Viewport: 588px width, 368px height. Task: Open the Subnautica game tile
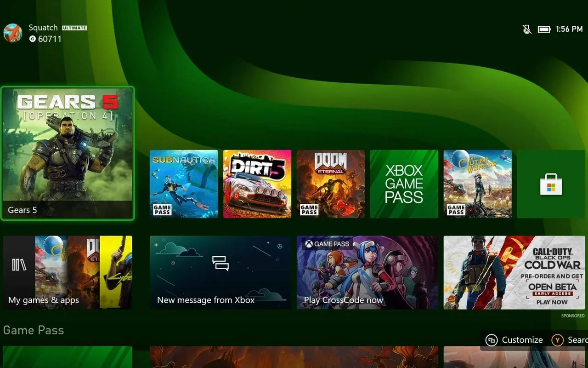click(184, 184)
